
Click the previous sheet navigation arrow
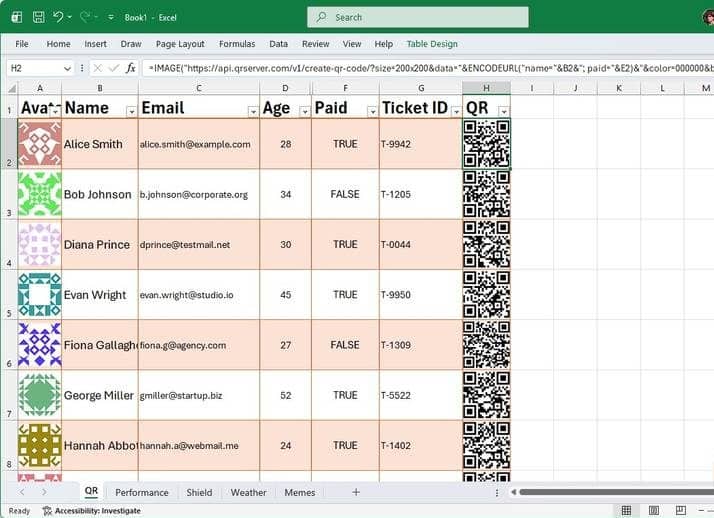coord(22,492)
